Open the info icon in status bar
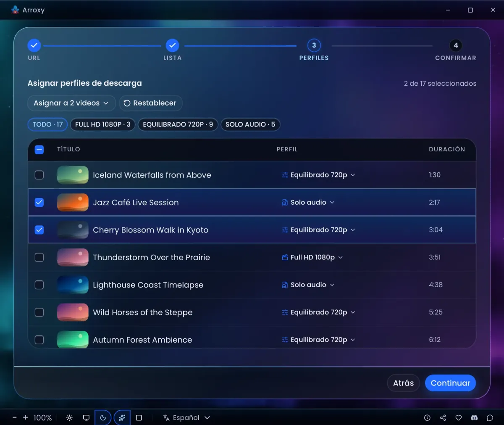This screenshot has height=425, width=504. coord(427,417)
